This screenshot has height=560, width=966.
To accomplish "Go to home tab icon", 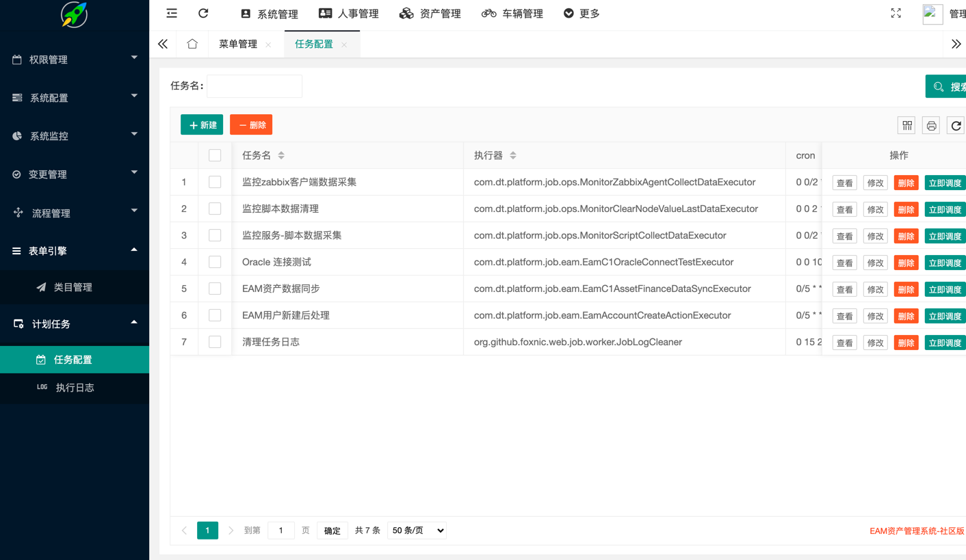I will tap(192, 44).
